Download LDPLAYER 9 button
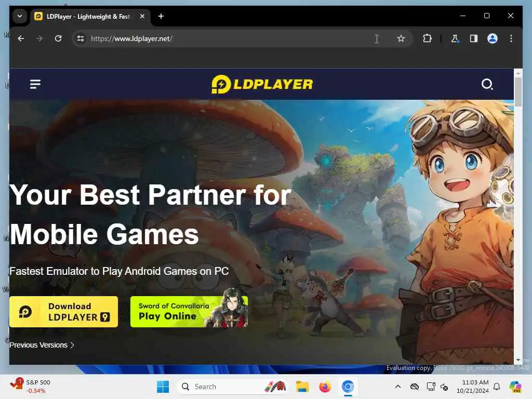 click(63, 312)
